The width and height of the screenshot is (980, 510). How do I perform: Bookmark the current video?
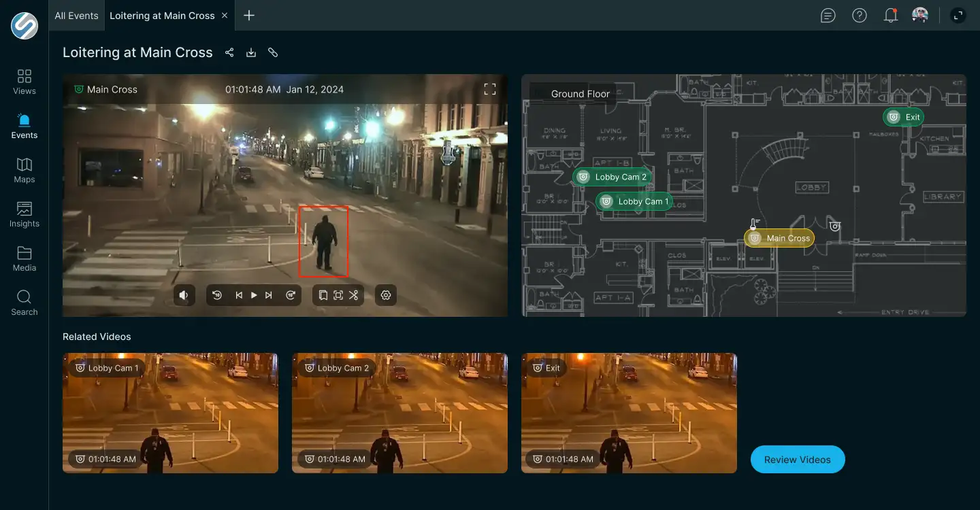(x=323, y=295)
